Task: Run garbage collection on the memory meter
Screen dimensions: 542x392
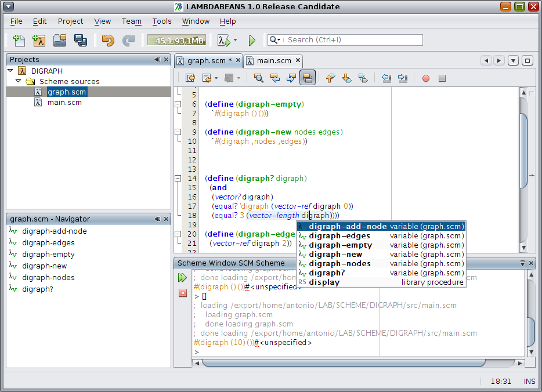Action: click(176, 41)
